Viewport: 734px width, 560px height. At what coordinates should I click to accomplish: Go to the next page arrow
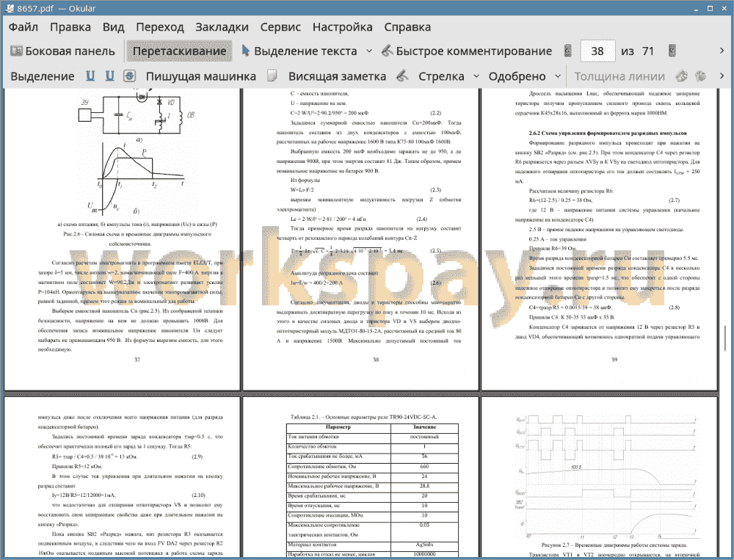[672, 51]
